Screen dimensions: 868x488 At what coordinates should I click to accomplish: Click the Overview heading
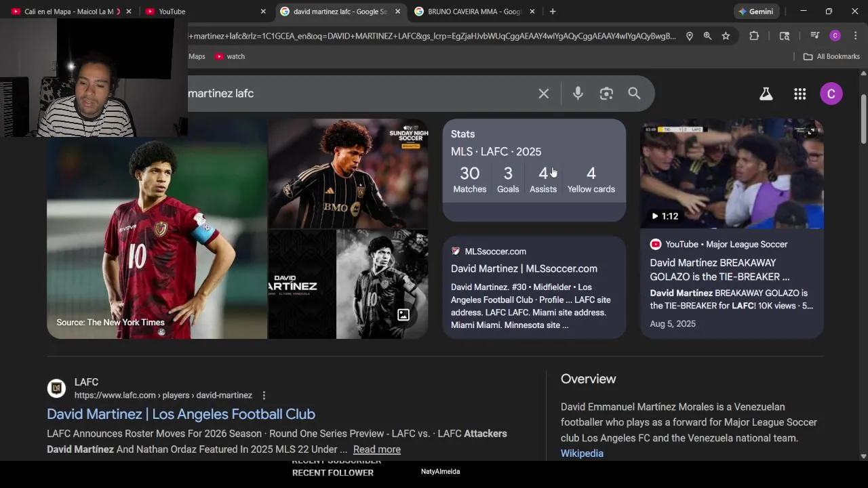(588, 380)
